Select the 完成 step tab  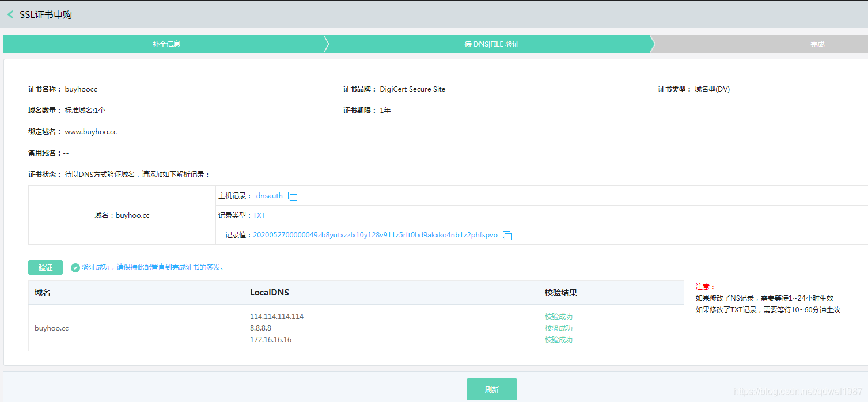click(817, 44)
